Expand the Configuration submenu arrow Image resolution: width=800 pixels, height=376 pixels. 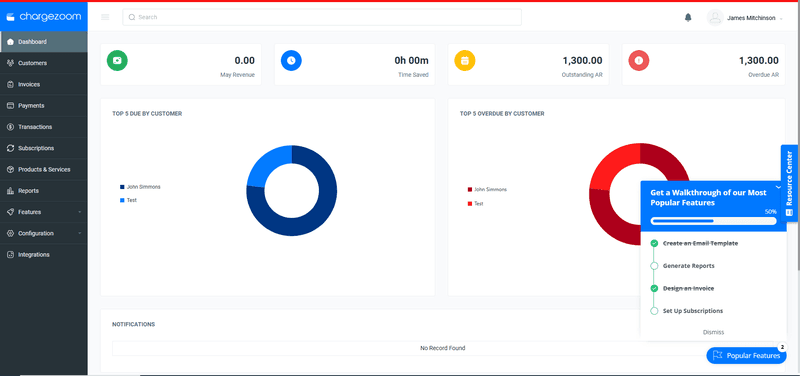(x=80, y=233)
